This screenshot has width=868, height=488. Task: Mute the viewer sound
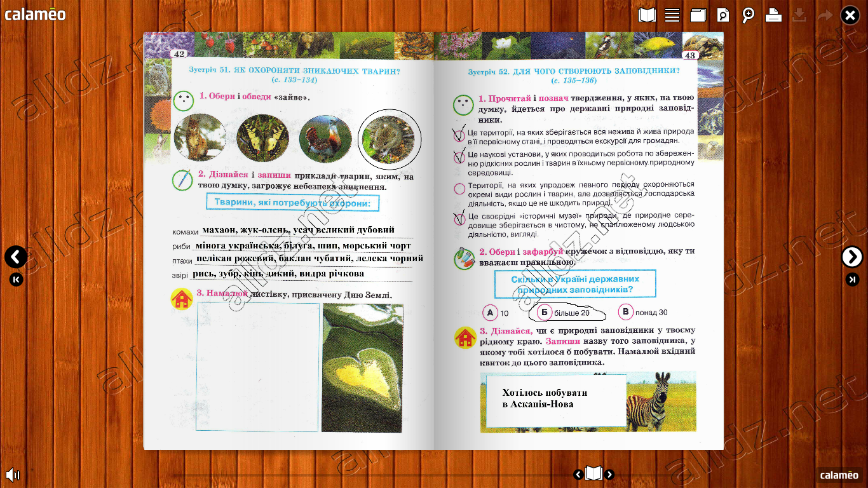12,474
